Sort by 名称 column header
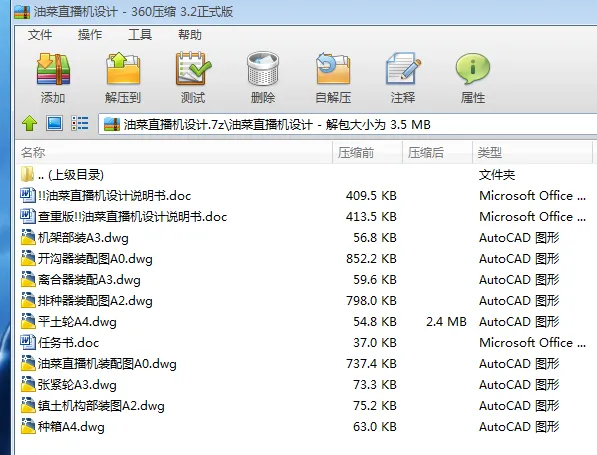This screenshot has width=597, height=455. click(174, 153)
